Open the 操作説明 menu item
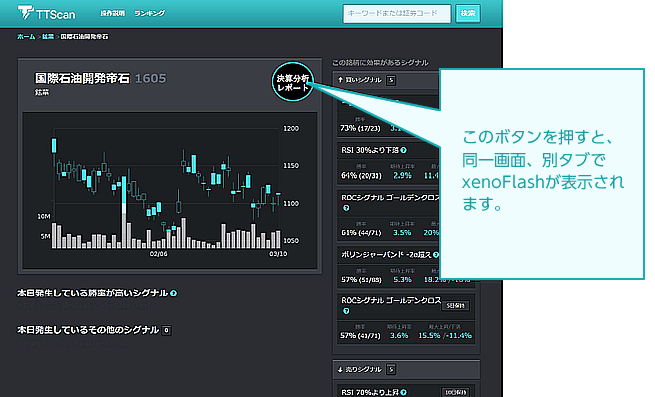Image resolution: width=655 pixels, height=397 pixels. (112, 13)
